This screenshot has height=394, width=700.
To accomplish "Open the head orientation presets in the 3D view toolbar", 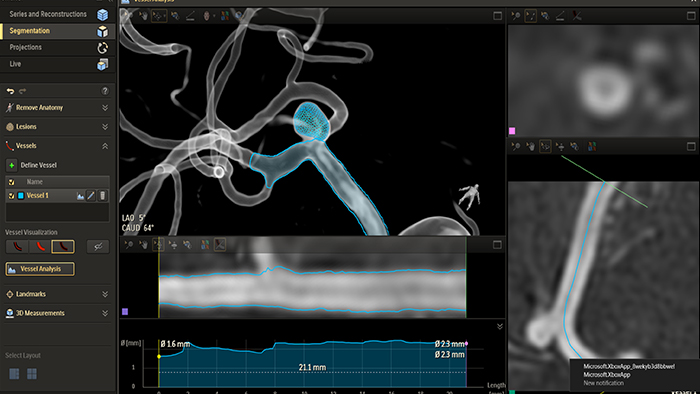I will pos(208,16).
